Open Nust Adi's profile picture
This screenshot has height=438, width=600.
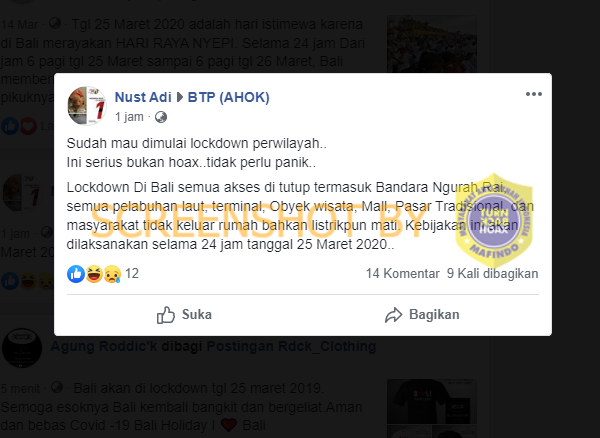coord(87,106)
